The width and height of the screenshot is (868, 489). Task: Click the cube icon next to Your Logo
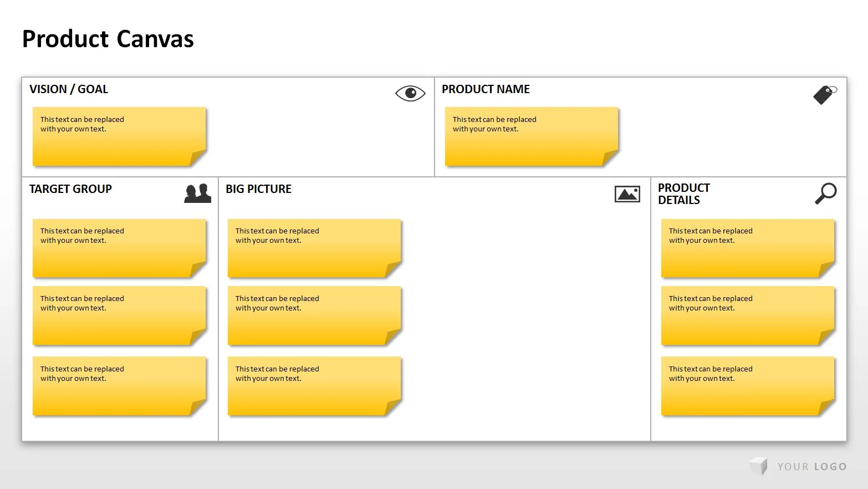point(757,466)
